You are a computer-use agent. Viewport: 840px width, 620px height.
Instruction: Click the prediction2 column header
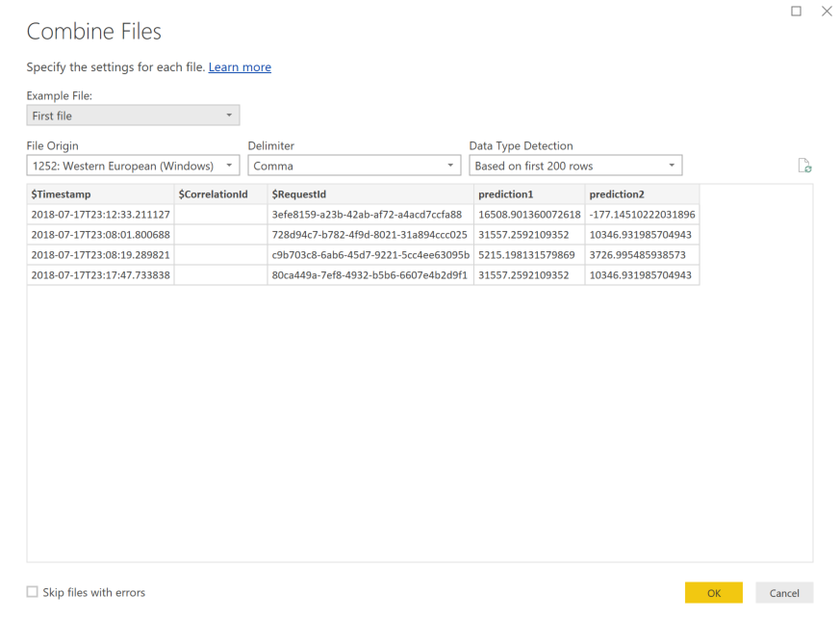pos(642,194)
